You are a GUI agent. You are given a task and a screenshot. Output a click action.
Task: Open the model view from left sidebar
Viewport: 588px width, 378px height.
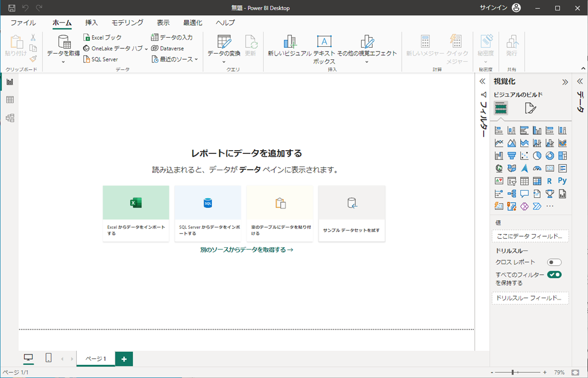tap(9, 118)
